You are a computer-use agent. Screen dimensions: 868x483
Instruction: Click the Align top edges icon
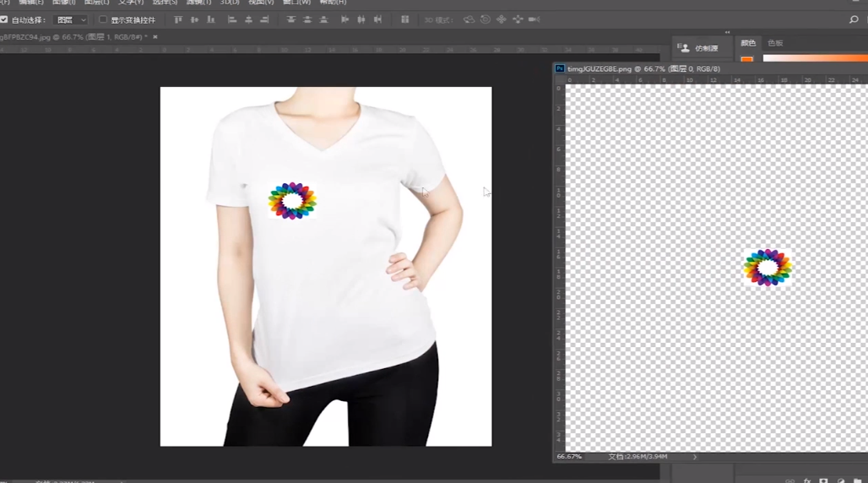pos(178,20)
